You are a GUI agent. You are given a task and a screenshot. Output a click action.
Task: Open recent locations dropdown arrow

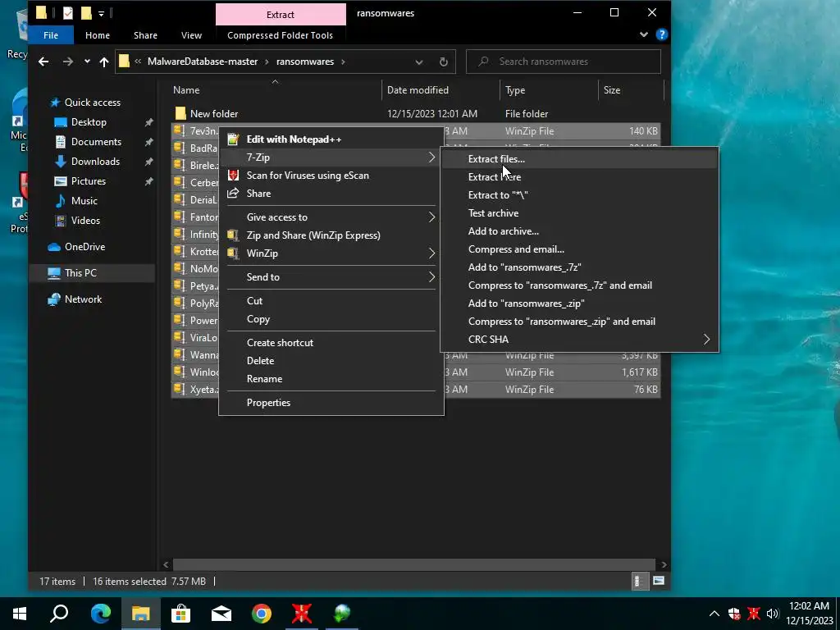87,62
